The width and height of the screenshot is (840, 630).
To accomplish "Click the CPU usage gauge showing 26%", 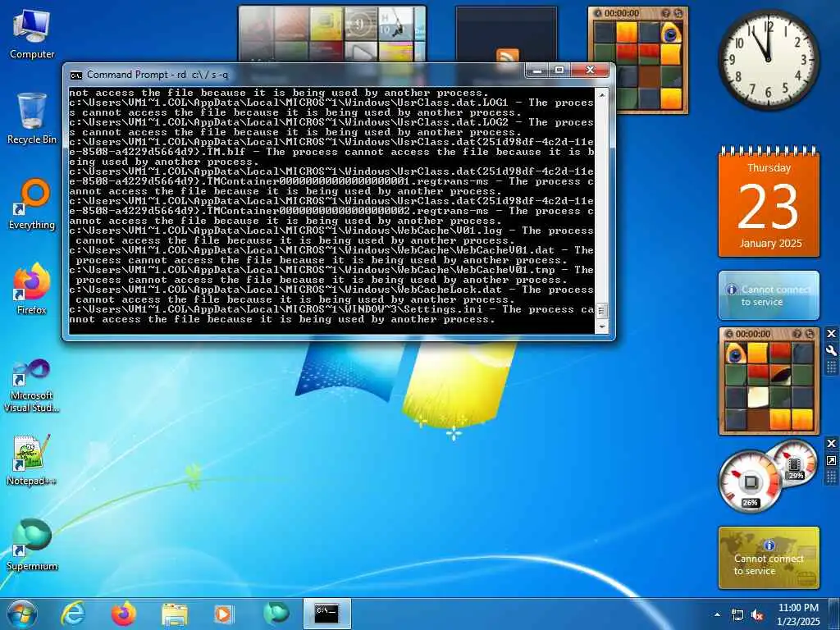I will [x=750, y=482].
